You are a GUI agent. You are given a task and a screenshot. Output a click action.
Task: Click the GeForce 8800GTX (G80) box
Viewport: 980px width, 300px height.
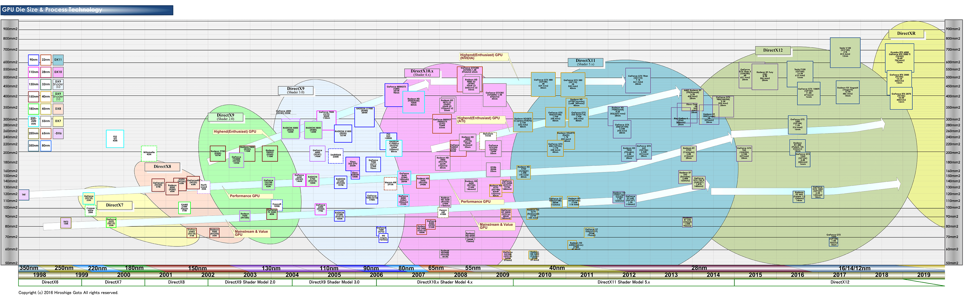[x=396, y=95]
